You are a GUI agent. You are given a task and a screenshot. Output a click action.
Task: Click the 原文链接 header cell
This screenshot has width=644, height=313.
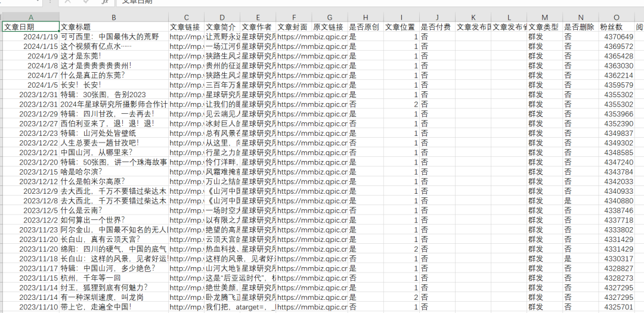click(x=330, y=27)
